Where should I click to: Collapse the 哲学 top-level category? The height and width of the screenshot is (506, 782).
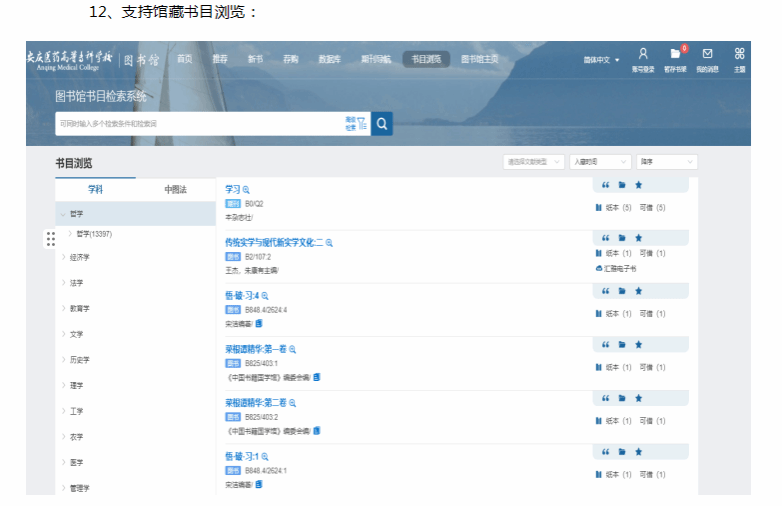tap(63, 213)
